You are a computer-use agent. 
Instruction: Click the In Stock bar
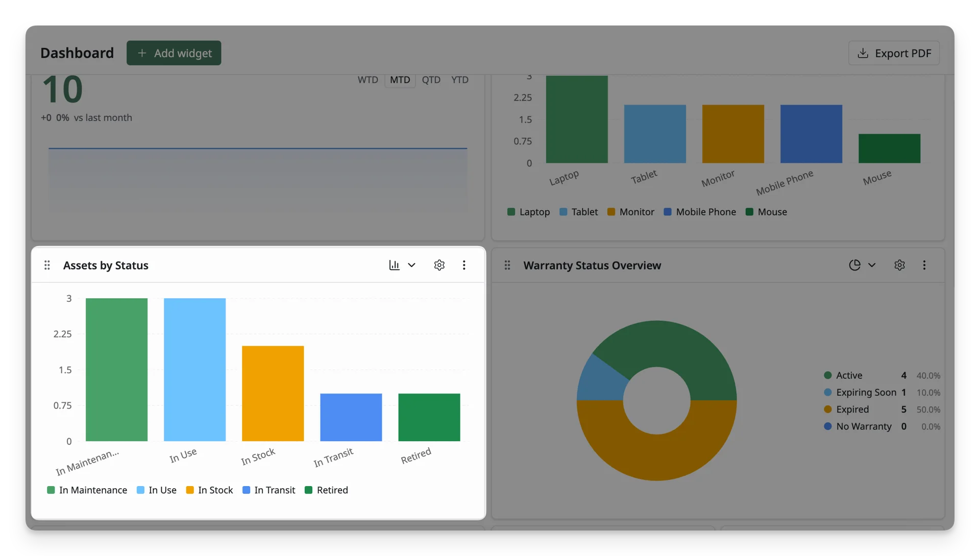click(273, 394)
